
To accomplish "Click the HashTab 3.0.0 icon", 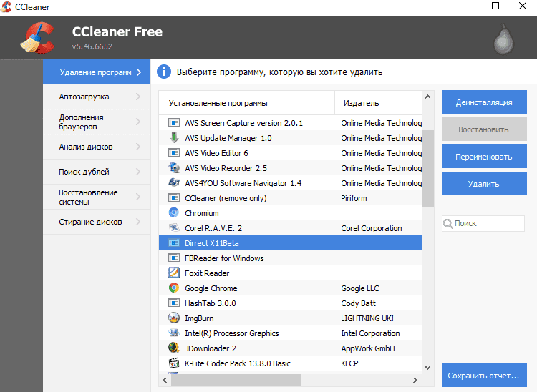I will tap(174, 303).
